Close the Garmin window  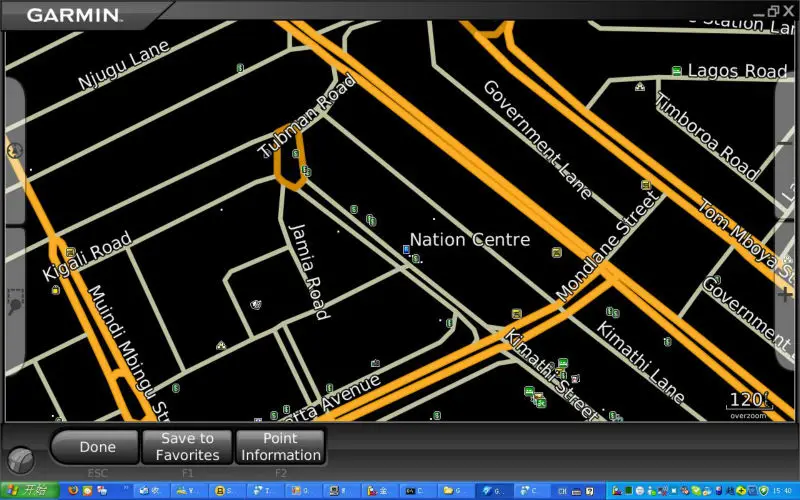coord(788,11)
